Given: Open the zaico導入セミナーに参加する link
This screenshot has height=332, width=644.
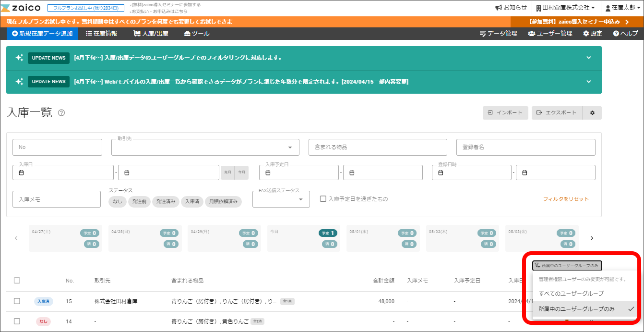Looking at the screenshot, I should (165, 4).
